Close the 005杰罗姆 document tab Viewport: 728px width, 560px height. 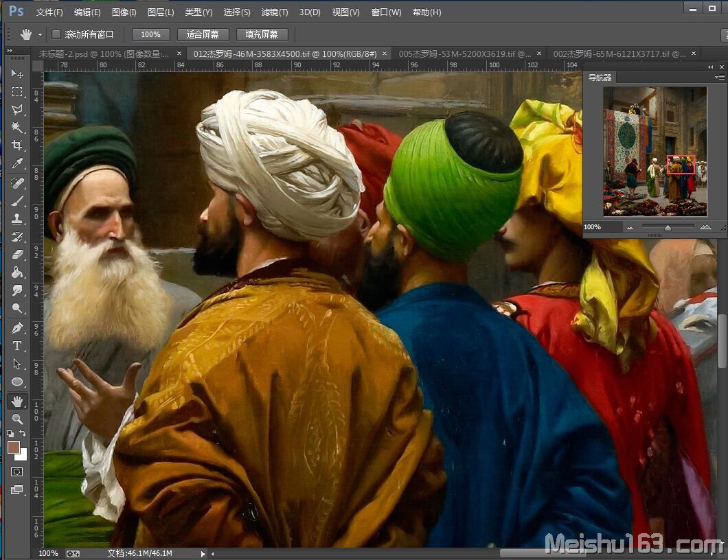point(539,54)
